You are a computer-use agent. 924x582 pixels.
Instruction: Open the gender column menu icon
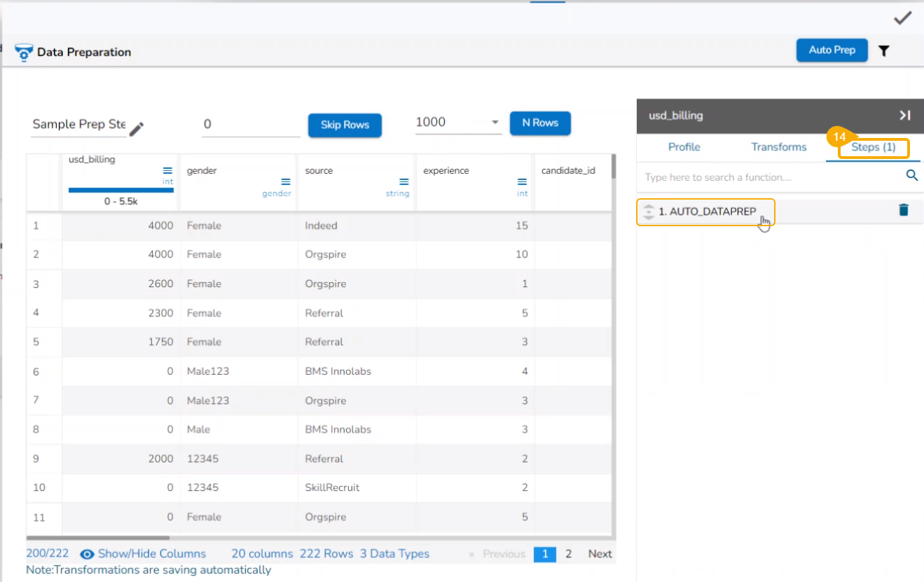tap(286, 182)
